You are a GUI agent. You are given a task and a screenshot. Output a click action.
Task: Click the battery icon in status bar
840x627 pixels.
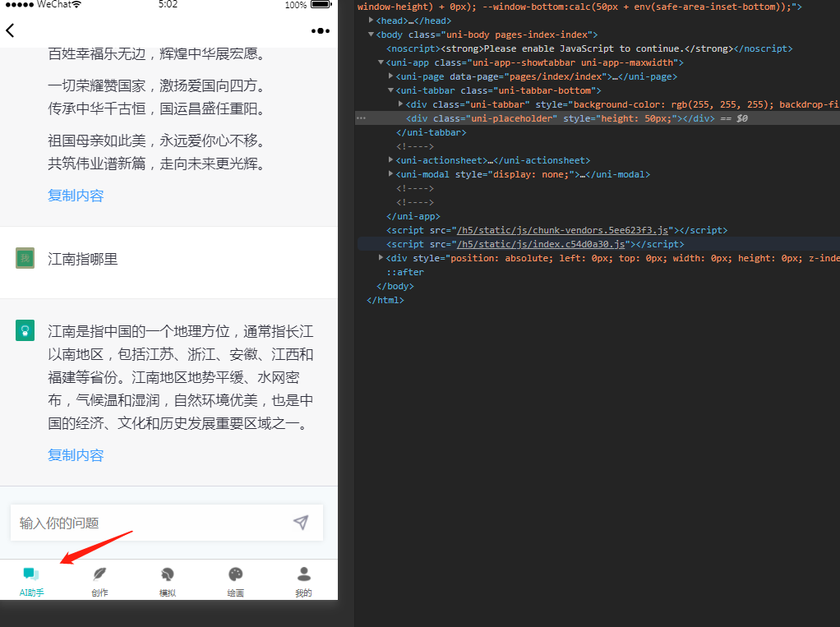pyautogui.click(x=321, y=4)
